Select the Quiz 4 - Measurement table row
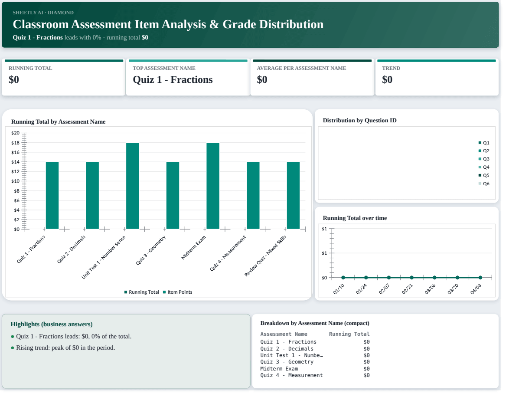The width and height of the screenshot is (532, 400). pos(315,375)
